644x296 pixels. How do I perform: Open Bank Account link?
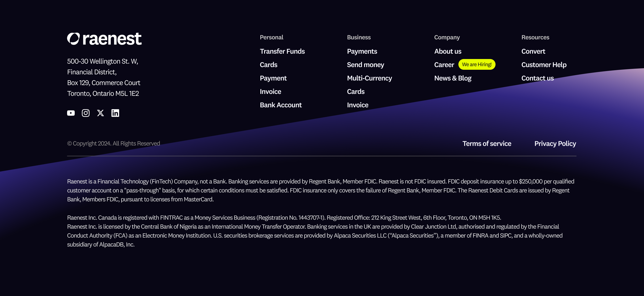coord(280,105)
